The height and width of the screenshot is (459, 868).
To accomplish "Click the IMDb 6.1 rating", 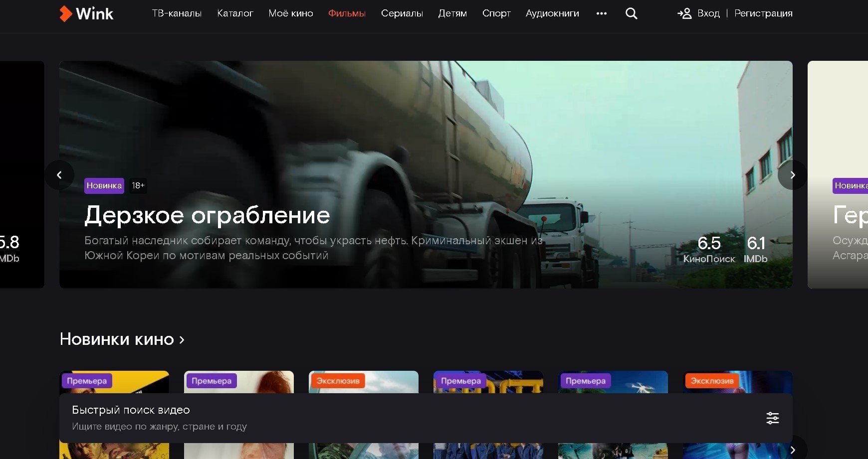I will [x=755, y=249].
